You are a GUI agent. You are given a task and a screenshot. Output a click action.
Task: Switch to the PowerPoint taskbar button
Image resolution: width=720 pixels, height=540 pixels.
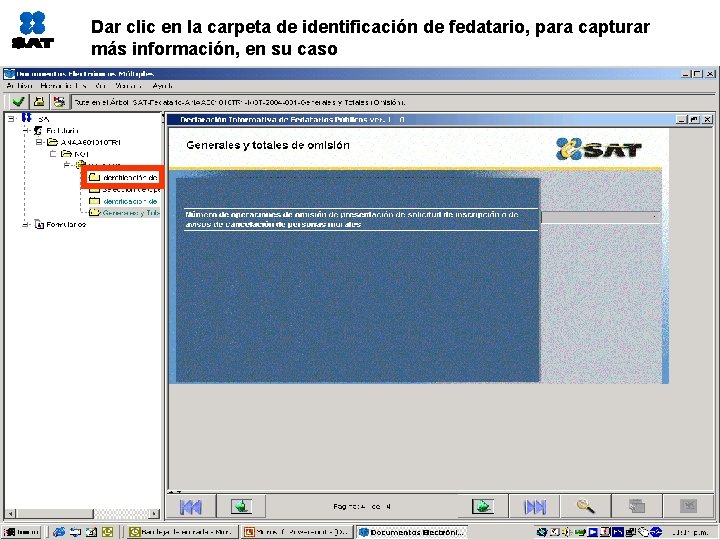pyautogui.click(x=298, y=532)
